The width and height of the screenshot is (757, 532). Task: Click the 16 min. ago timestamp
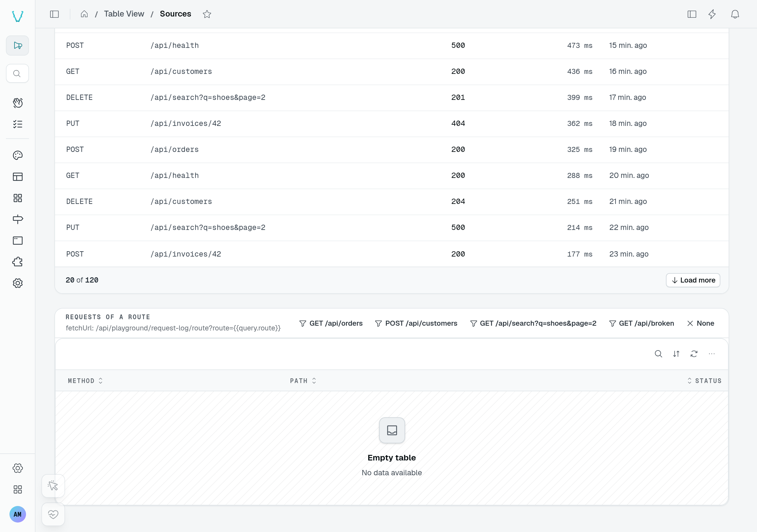tap(628, 72)
